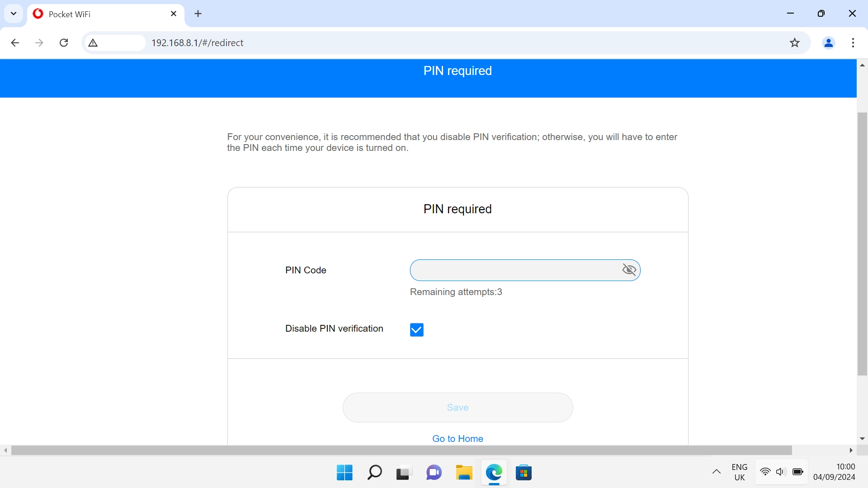Screen dimensions: 868x488
Task: Toggle the Wi-Fi status icon in system tray
Action: click(x=765, y=472)
